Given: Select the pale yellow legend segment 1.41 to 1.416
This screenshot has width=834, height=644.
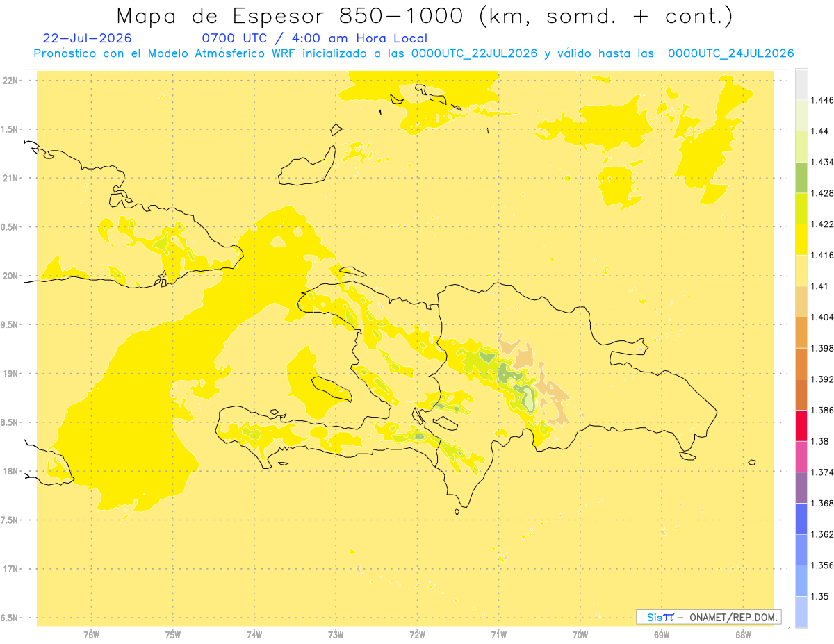Looking at the screenshot, I should (801, 270).
